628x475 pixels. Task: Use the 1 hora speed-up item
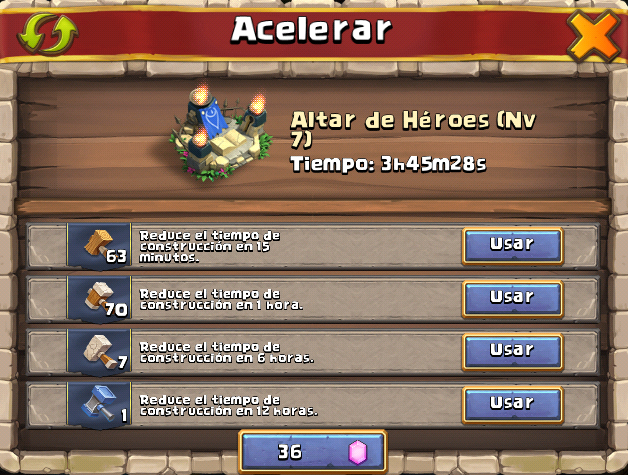pos(513,299)
